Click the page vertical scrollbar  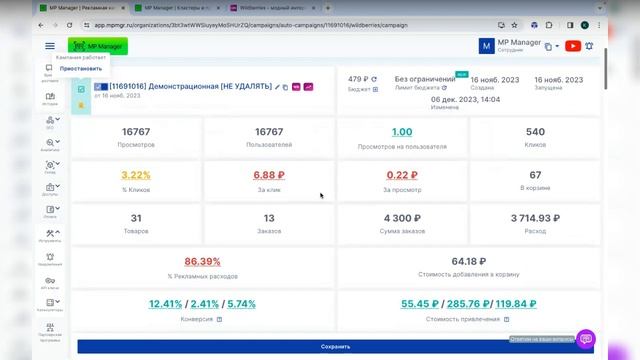point(606,69)
